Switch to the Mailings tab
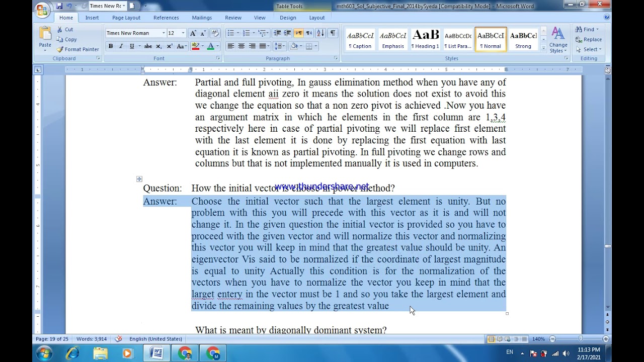Image resolution: width=644 pixels, height=362 pixels. 202,18
